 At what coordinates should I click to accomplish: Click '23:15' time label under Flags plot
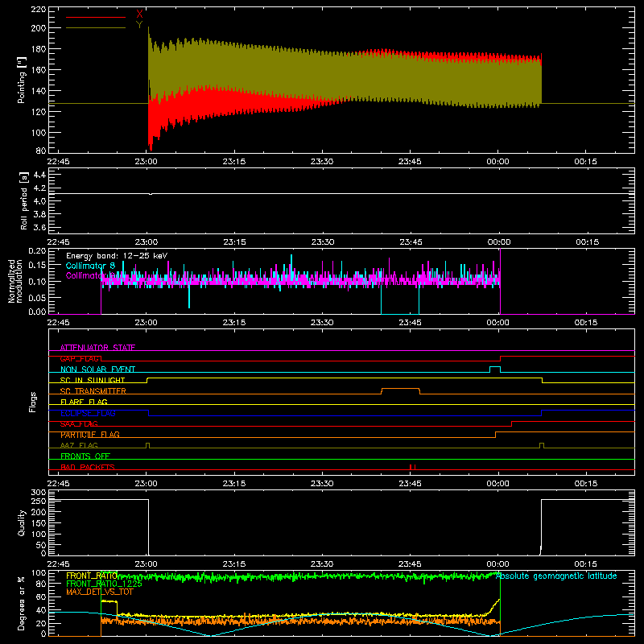click(234, 484)
